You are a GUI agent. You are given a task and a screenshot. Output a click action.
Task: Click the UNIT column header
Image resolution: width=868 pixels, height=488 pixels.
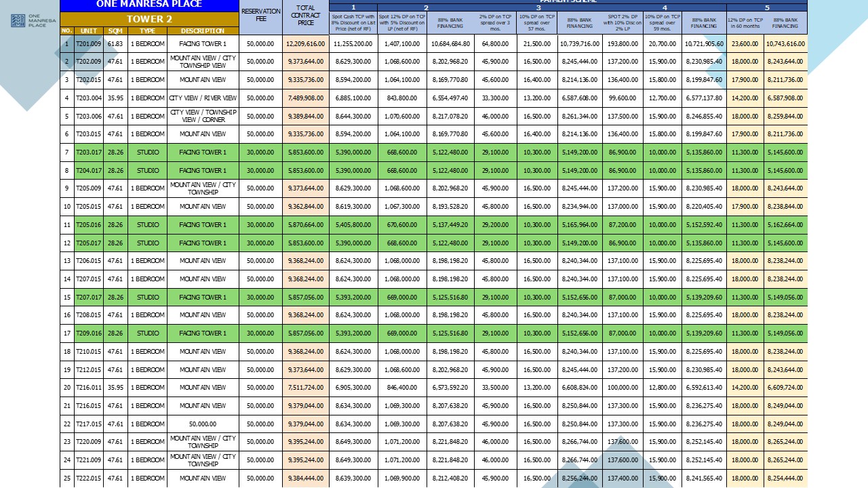pyautogui.click(x=89, y=30)
